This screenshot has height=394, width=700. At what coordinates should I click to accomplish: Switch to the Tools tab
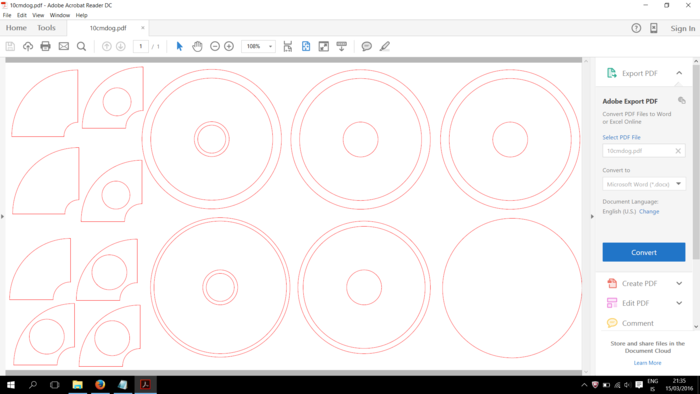[x=46, y=28]
